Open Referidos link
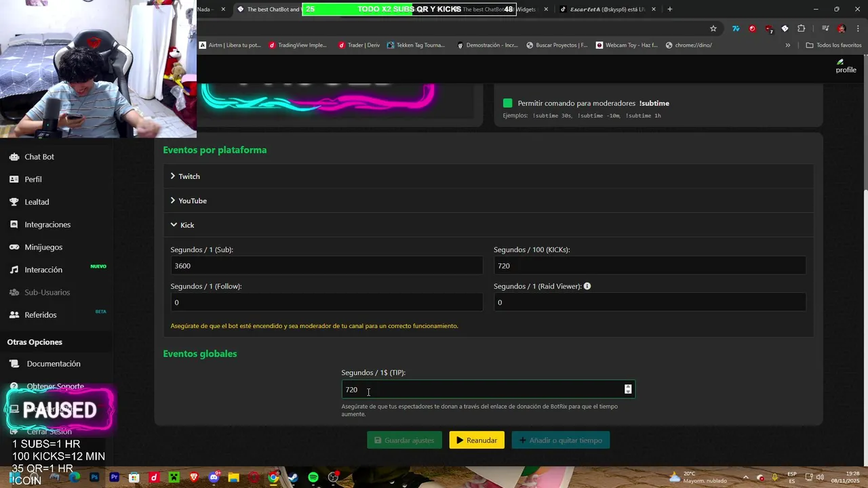 (x=41, y=315)
